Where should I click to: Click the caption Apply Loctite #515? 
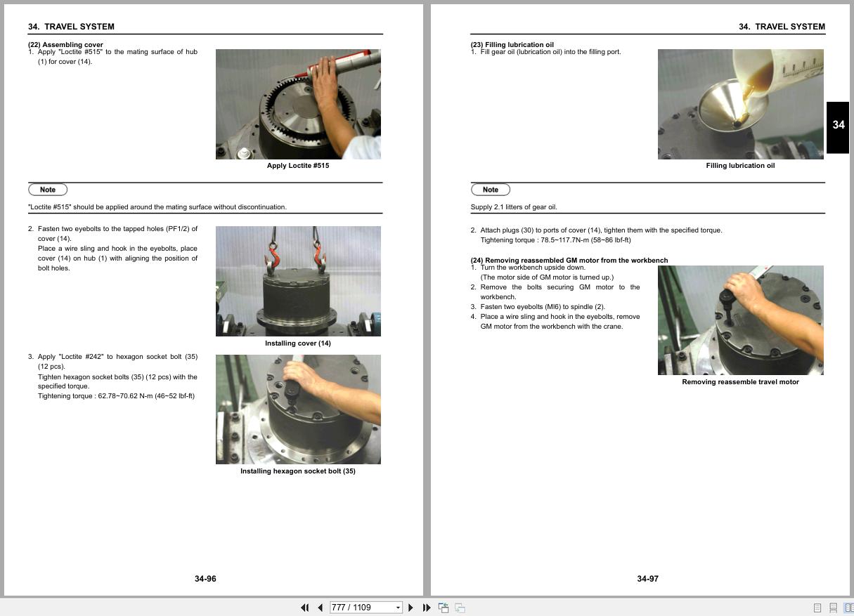point(298,166)
